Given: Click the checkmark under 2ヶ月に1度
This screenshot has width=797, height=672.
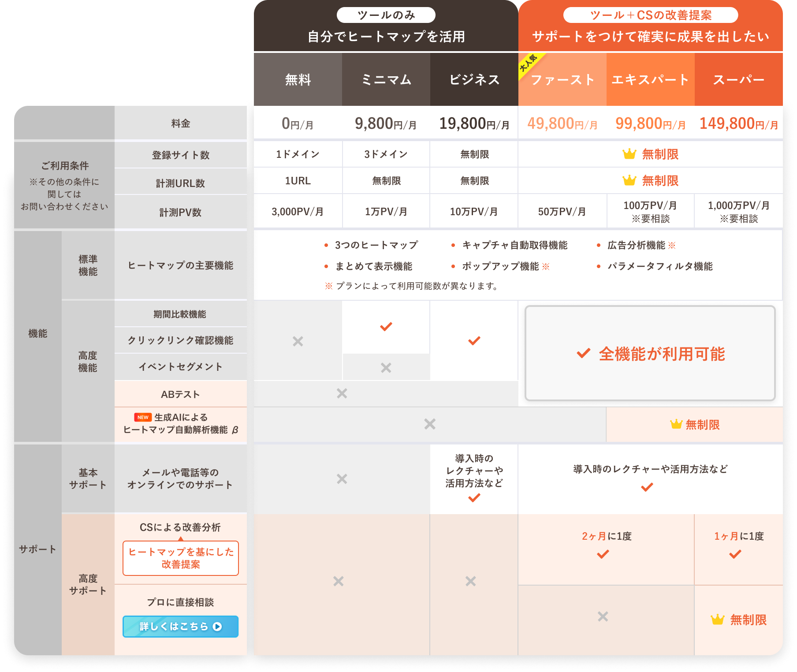Looking at the screenshot, I should [603, 554].
